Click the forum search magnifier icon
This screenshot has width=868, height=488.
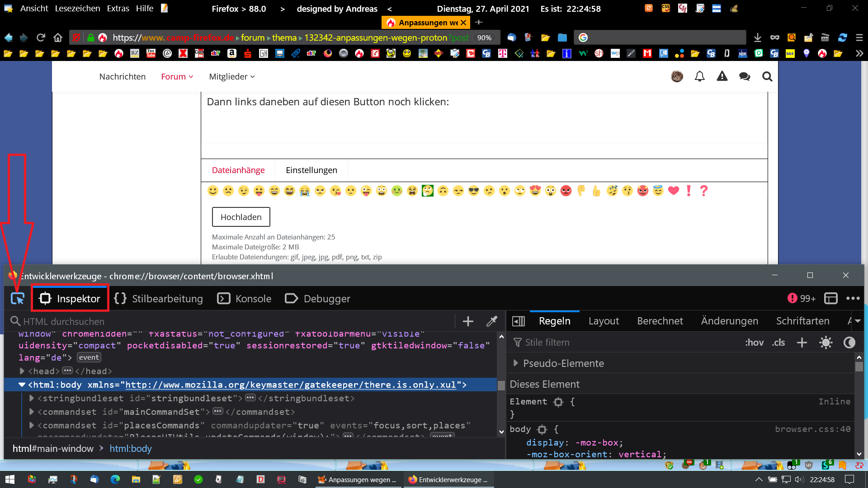[767, 76]
